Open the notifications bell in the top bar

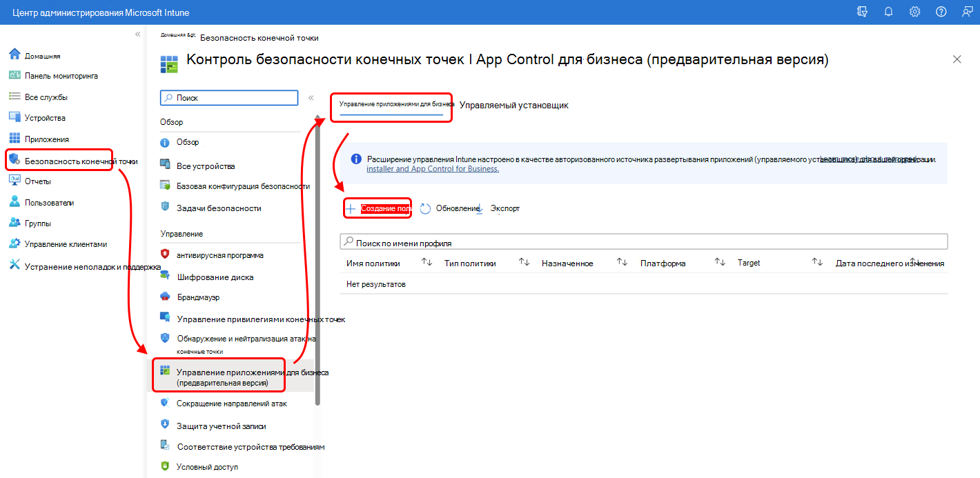click(888, 12)
